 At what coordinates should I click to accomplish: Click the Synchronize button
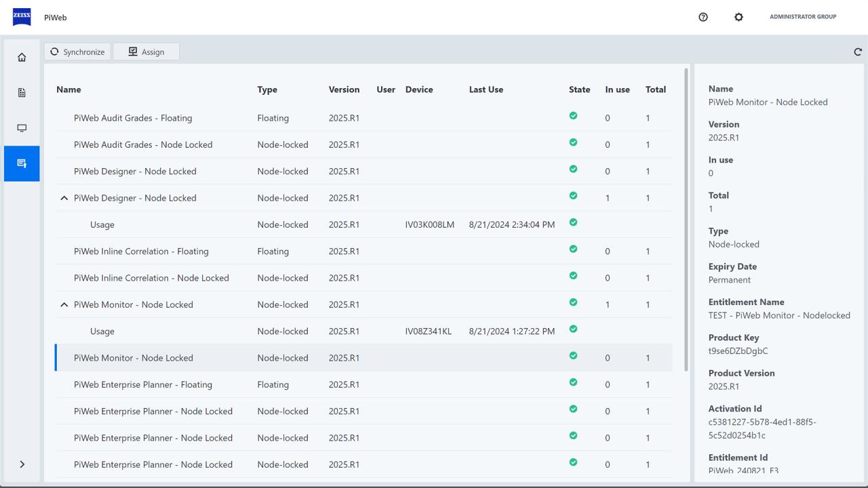pos(77,52)
